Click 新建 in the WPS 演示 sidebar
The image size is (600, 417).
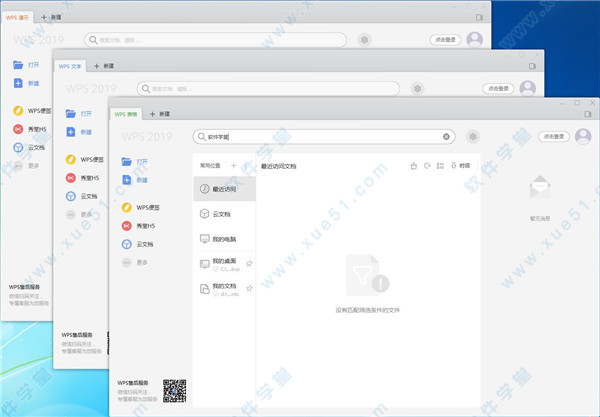click(26, 83)
